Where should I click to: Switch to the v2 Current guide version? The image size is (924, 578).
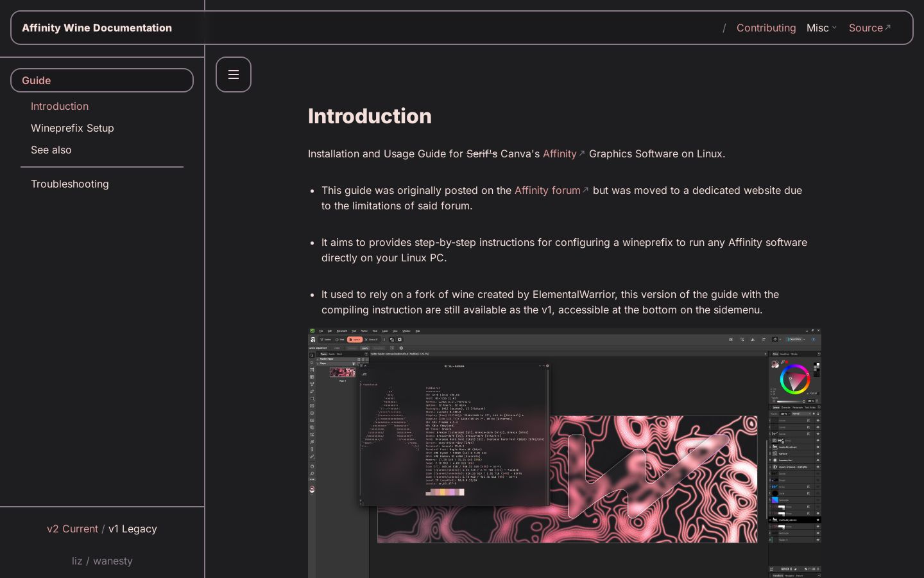73,529
